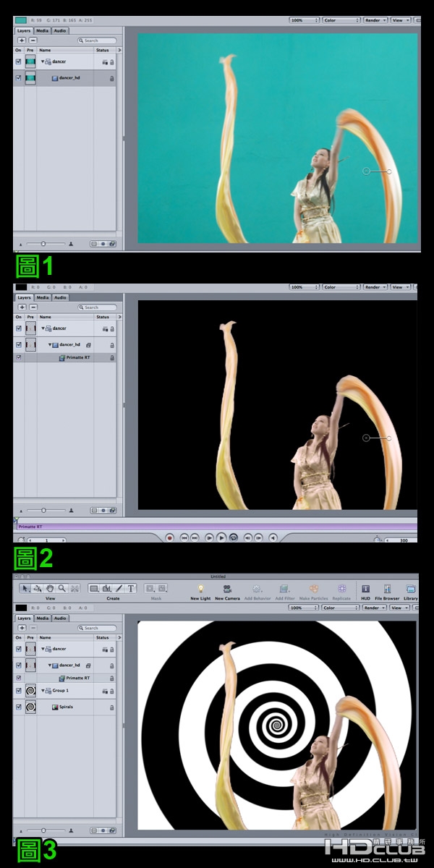The image size is (434, 868).
Task: Uncheck dancer_hd checkbox in green-screen window
Action: pos(19,78)
